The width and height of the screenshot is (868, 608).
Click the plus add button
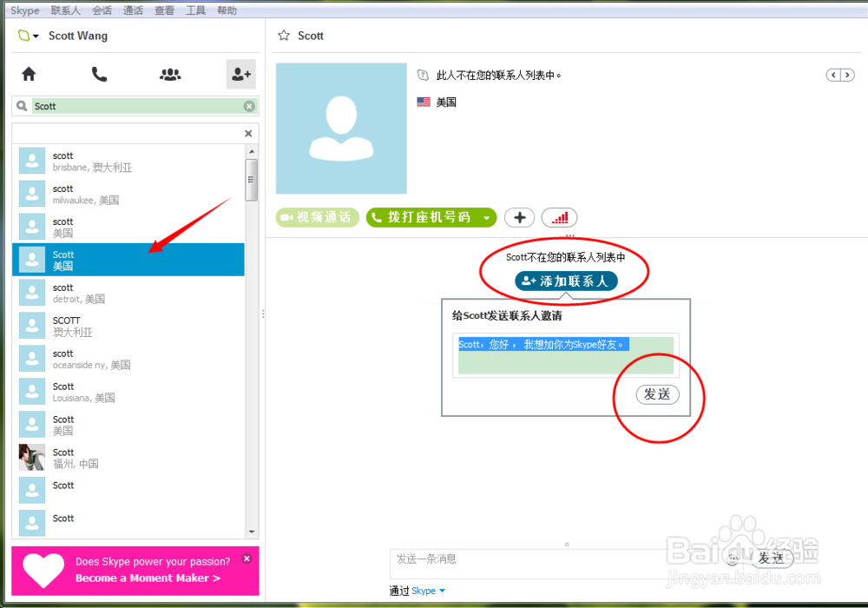click(520, 218)
